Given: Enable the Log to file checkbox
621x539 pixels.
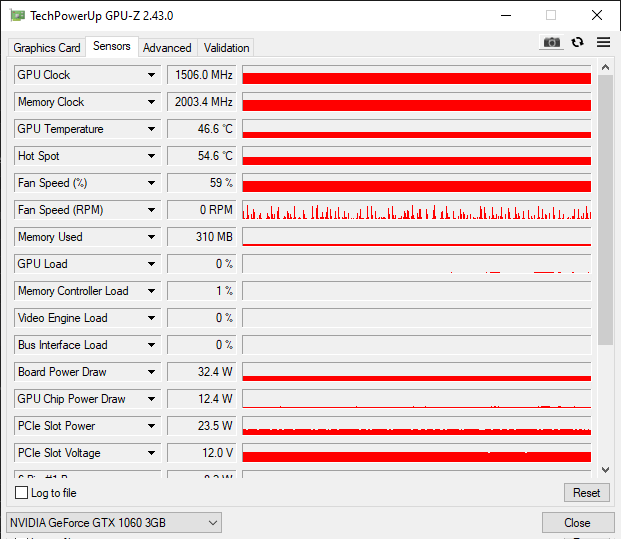Looking at the screenshot, I should point(21,493).
